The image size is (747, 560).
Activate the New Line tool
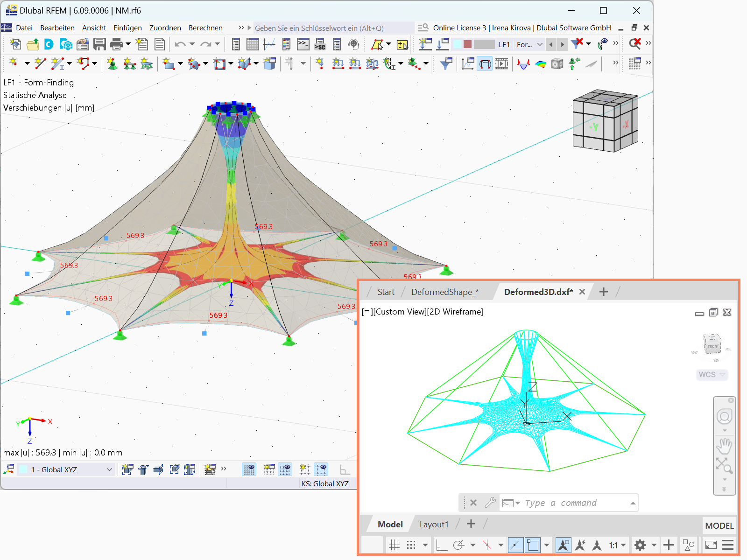coord(40,64)
